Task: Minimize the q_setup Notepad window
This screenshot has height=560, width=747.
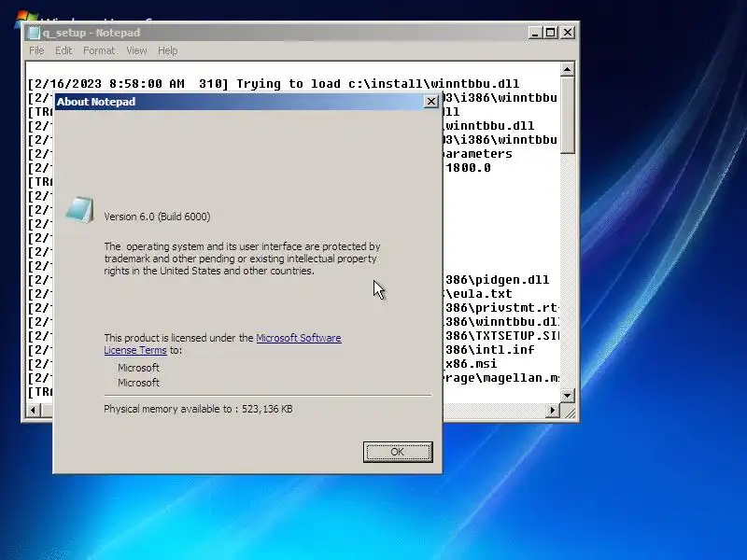Action: tap(535, 33)
